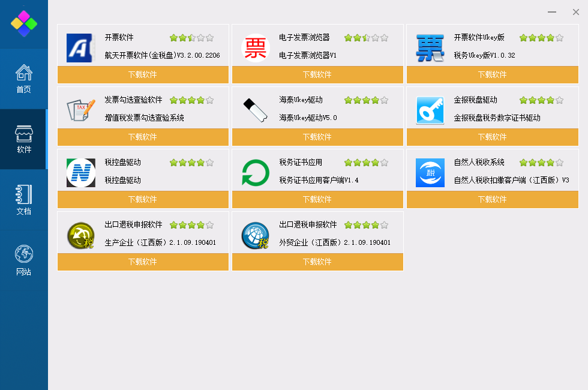Click the gold 生产企业 出口退税 icon
The image size is (588, 390).
pyautogui.click(x=80, y=235)
